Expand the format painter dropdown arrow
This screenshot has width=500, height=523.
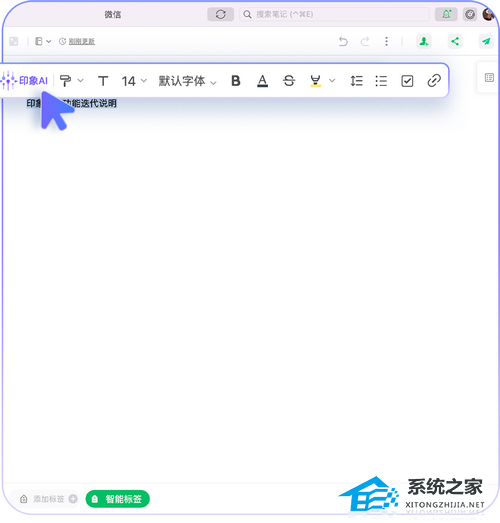80,80
